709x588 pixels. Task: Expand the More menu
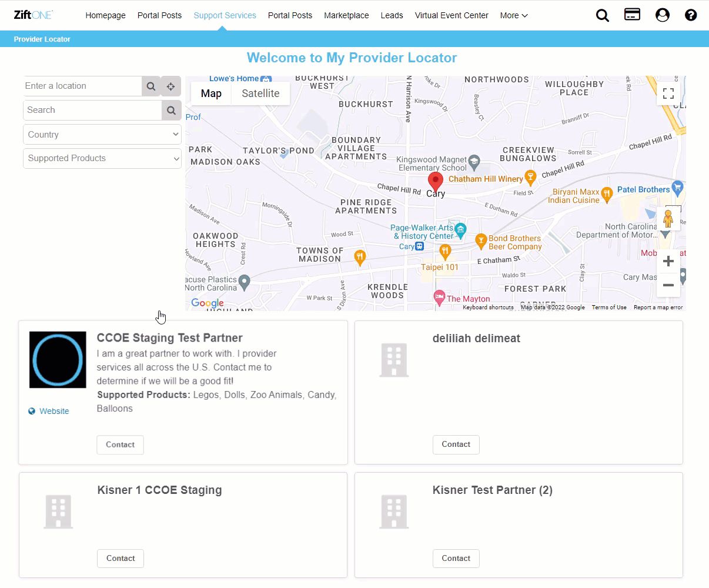tap(514, 15)
